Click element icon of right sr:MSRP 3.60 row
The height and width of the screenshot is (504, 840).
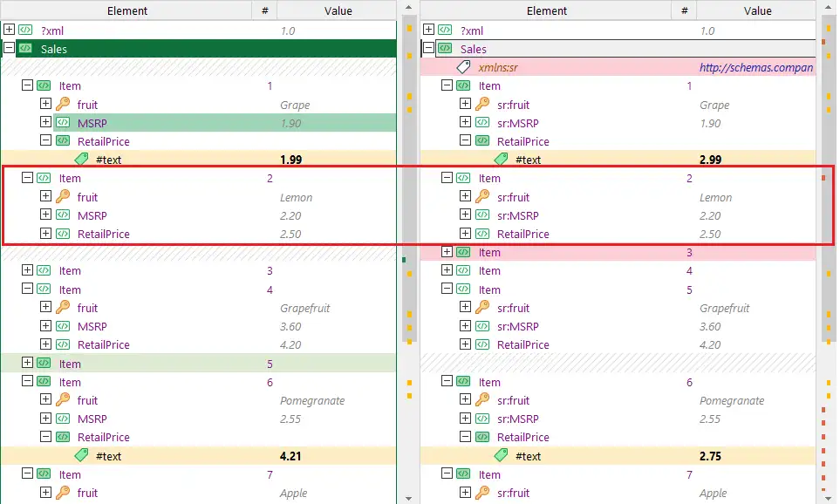[482, 325]
